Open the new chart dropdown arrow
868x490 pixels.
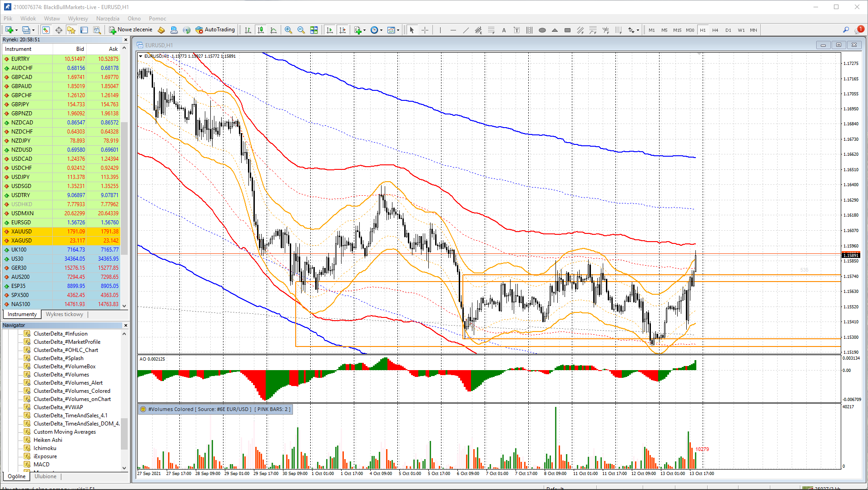(x=17, y=30)
